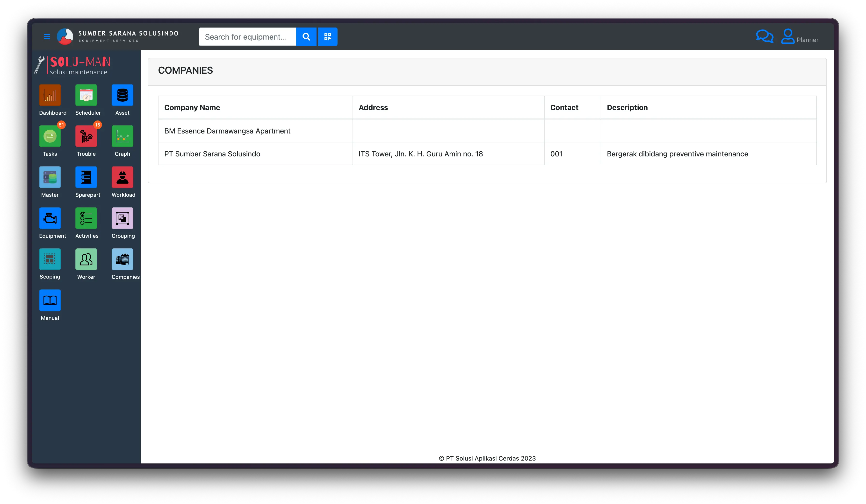Select the Activities checklist icon
Screen dimensions: 866x504
[x=86, y=218]
